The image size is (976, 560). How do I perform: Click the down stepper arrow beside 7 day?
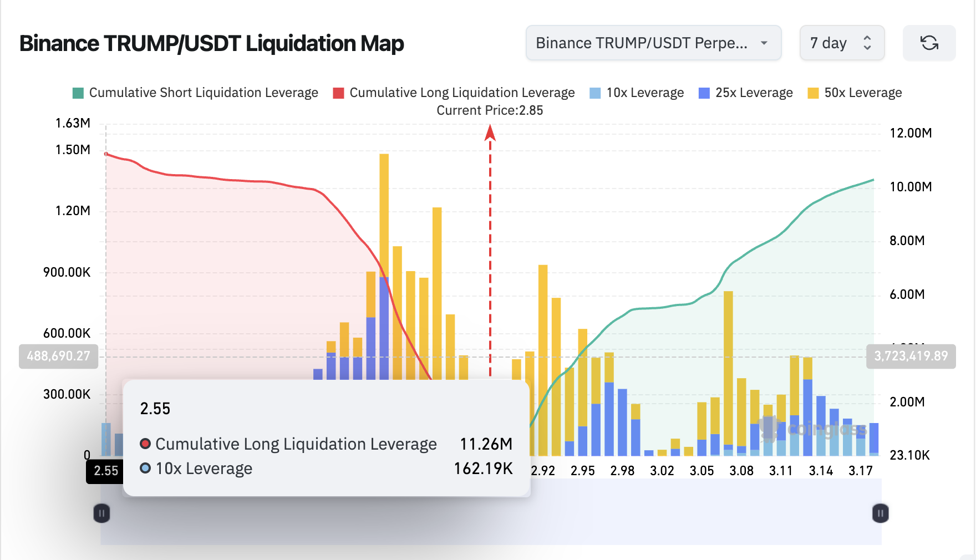click(x=867, y=48)
